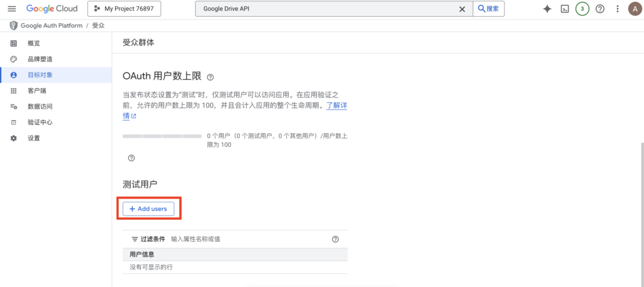Select 概览 in the left sidebar
Image resolution: width=644 pixels, height=287 pixels.
pyautogui.click(x=33, y=43)
